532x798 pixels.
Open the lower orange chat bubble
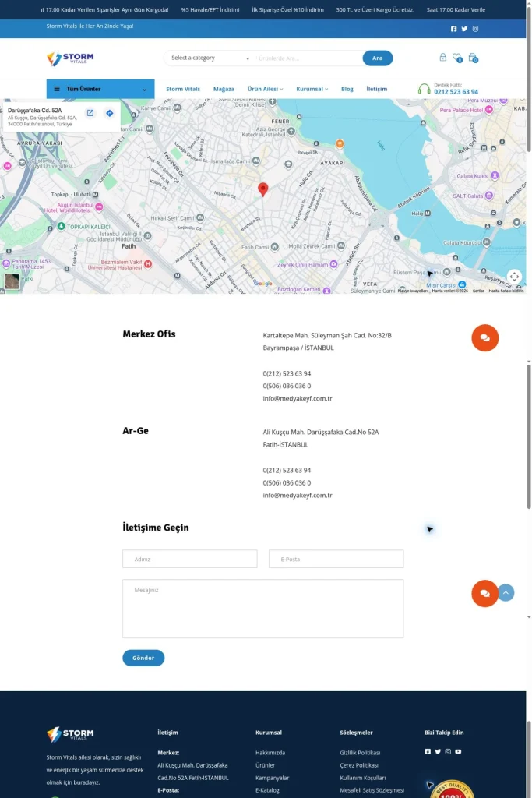[x=484, y=593]
